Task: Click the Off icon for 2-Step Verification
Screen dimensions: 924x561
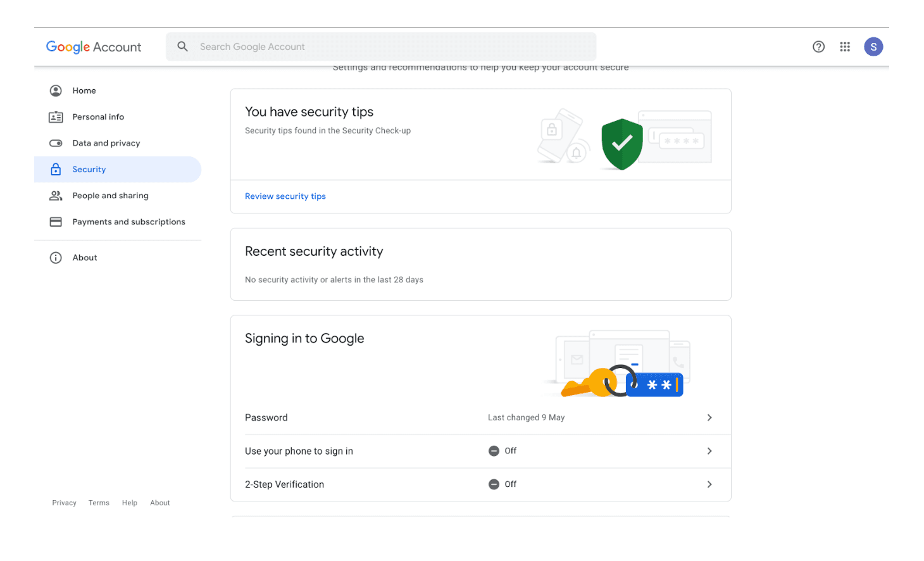Action: coord(494,484)
